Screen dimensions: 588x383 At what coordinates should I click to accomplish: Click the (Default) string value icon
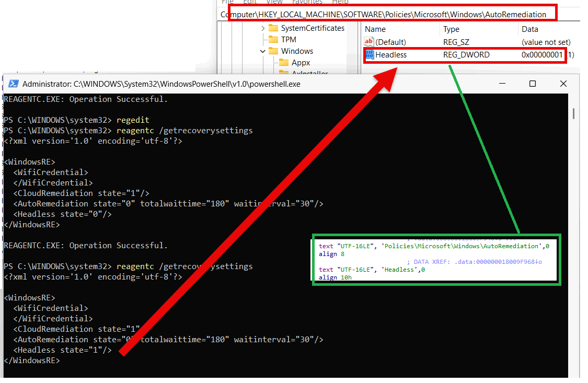tap(370, 42)
